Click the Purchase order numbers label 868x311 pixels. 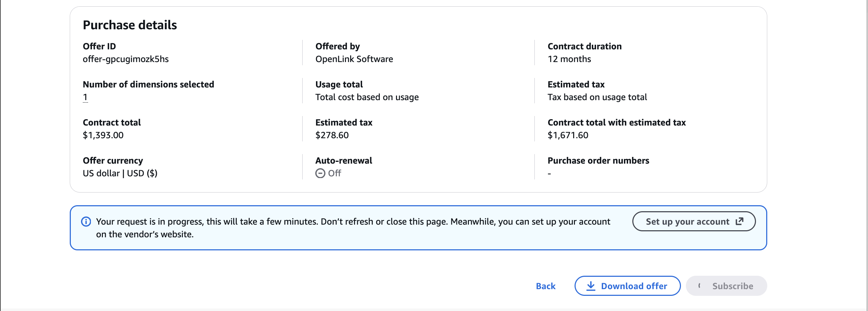(x=598, y=160)
